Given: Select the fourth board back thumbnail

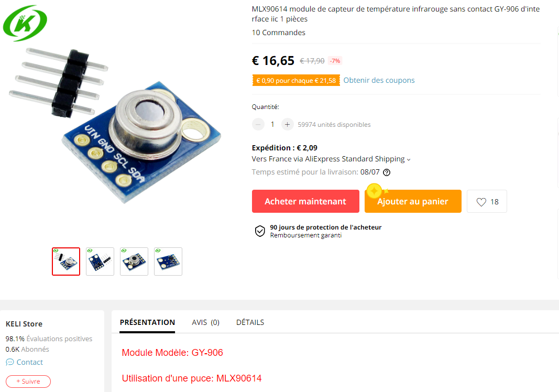Looking at the screenshot, I should [x=168, y=262].
